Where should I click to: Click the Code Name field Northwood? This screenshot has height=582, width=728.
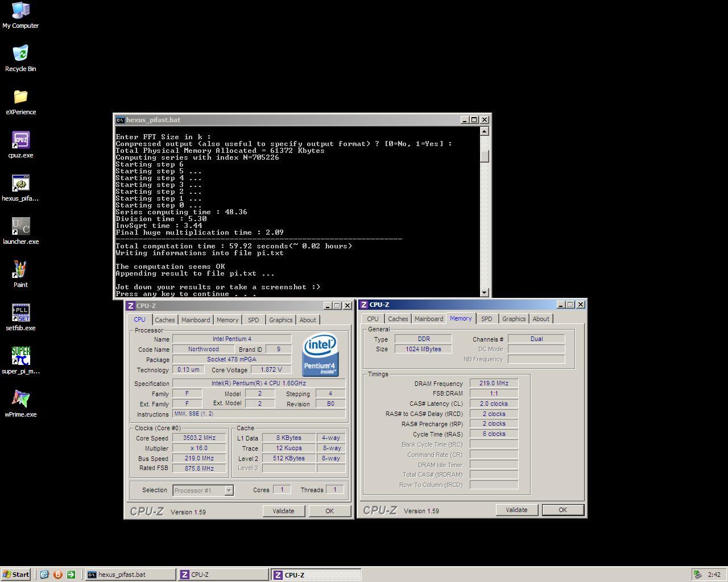click(x=204, y=350)
